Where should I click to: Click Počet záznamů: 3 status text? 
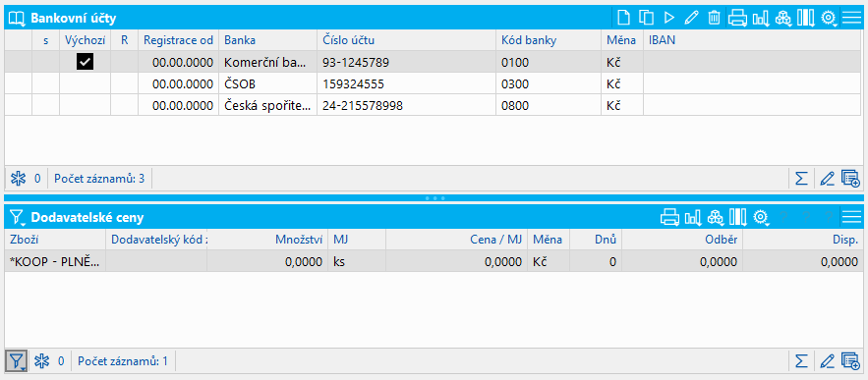point(99,179)
